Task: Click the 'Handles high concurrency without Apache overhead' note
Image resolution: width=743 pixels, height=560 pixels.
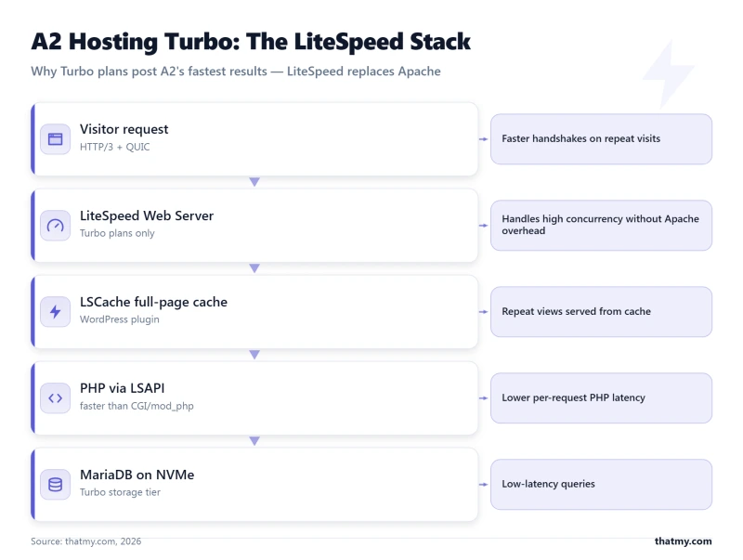Action: coord(601,226)
